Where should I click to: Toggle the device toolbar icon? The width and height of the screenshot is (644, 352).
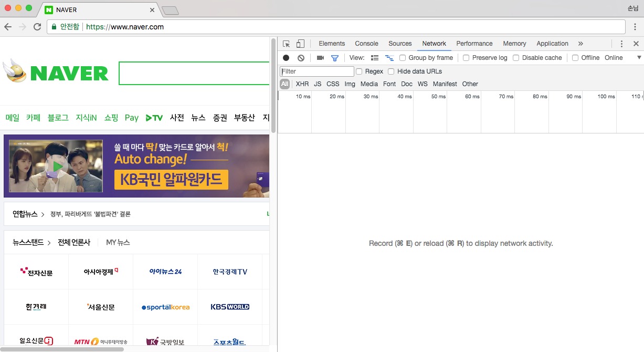(300, 44)
